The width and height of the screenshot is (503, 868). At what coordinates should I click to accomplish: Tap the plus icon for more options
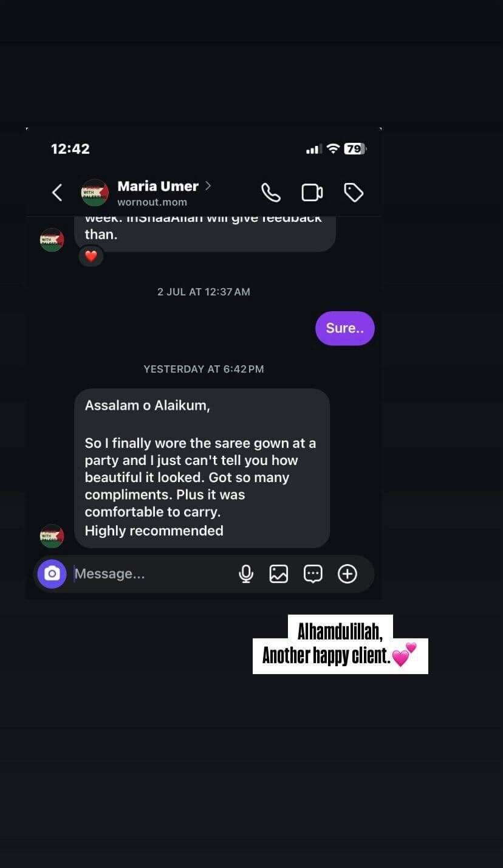(347, 574)
